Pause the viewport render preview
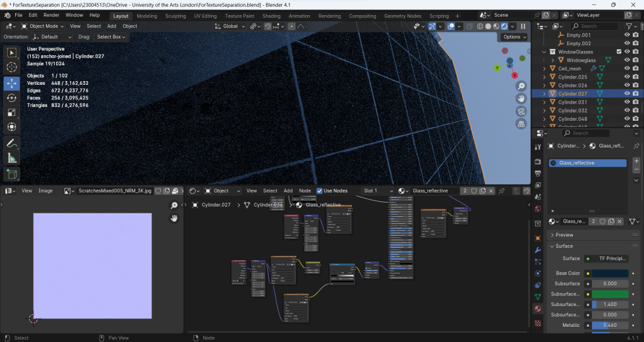This screenshot has width=644, height=342. tap(523, 26)
